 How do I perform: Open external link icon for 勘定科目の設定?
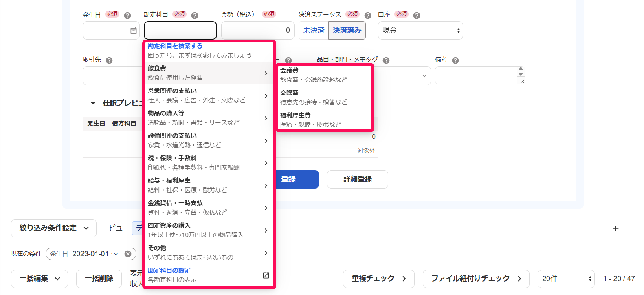pos(266,275)
